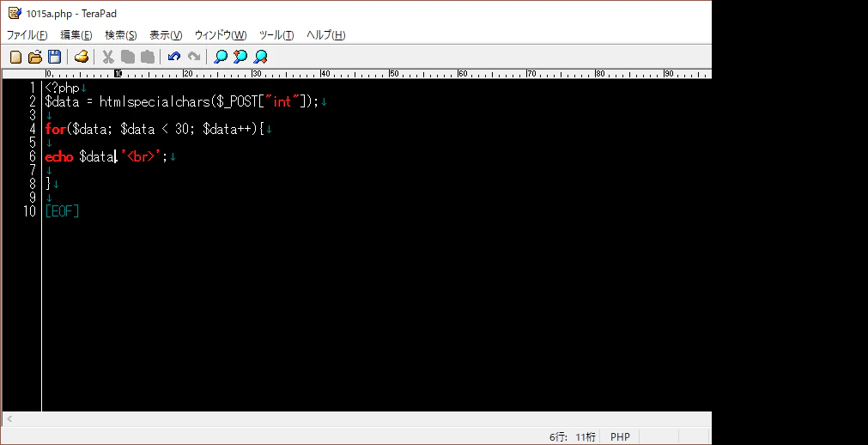Click line number 9 in the gutter

tap(33, 198)
